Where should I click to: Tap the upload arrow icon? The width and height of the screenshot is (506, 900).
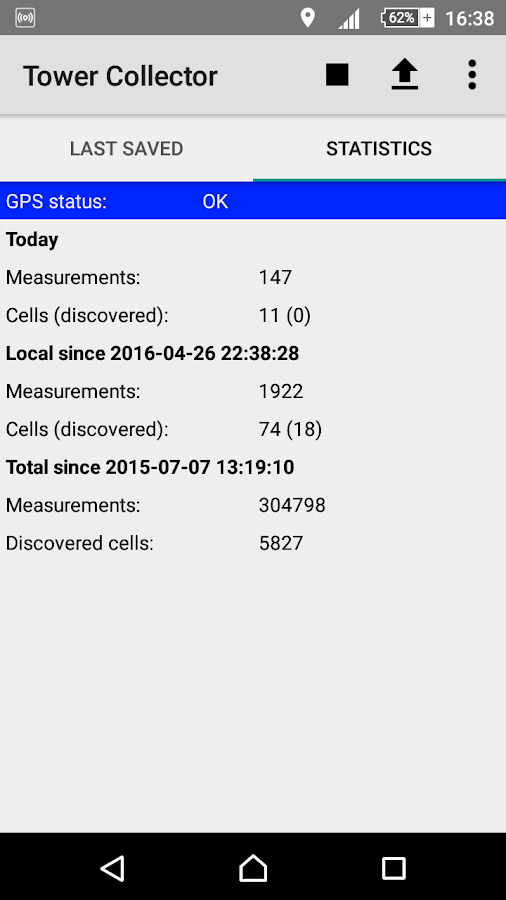tap(404, 75)
